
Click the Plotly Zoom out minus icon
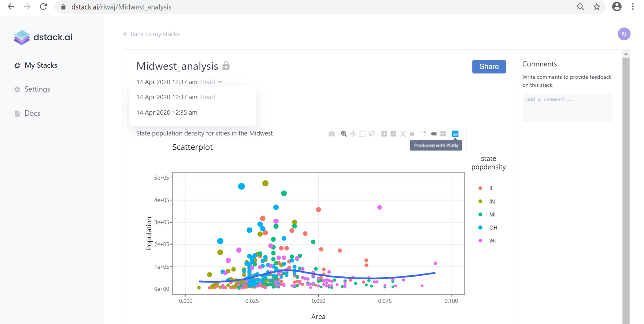[393, 134]
